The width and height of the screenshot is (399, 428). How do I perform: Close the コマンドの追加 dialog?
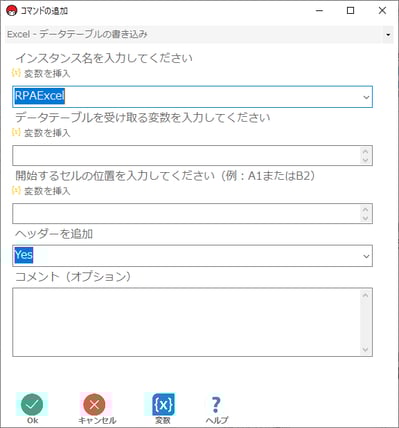(x=382, y=11)
